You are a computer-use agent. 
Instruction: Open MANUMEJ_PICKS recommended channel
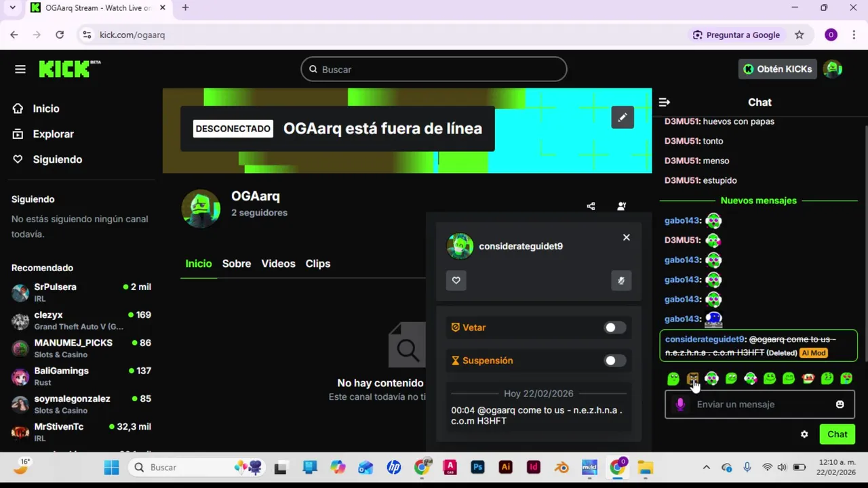click(x=81, y=348)
